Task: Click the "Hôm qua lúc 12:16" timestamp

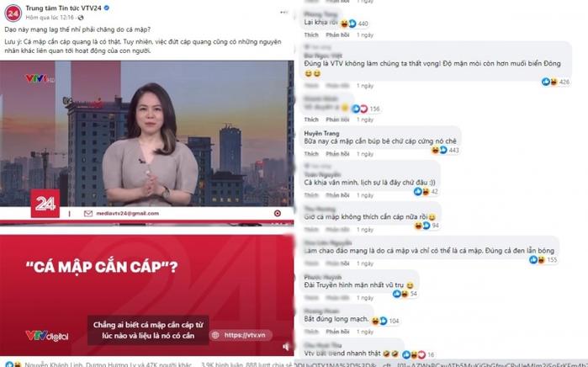Action: [x=50, y=18]
